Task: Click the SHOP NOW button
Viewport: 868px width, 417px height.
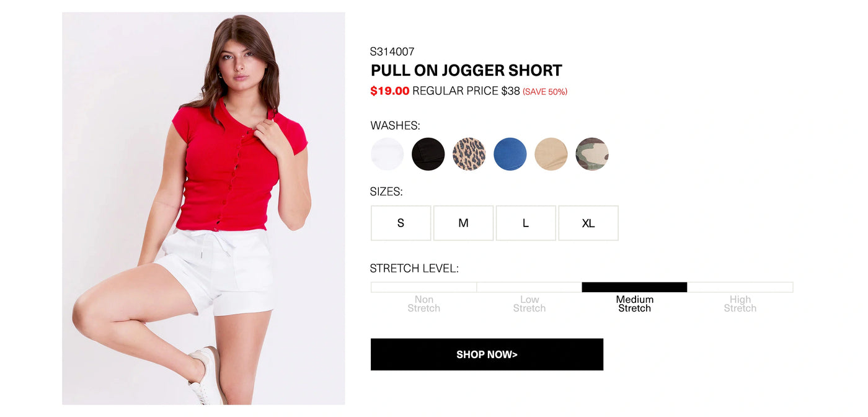Action: coord(487,354)
